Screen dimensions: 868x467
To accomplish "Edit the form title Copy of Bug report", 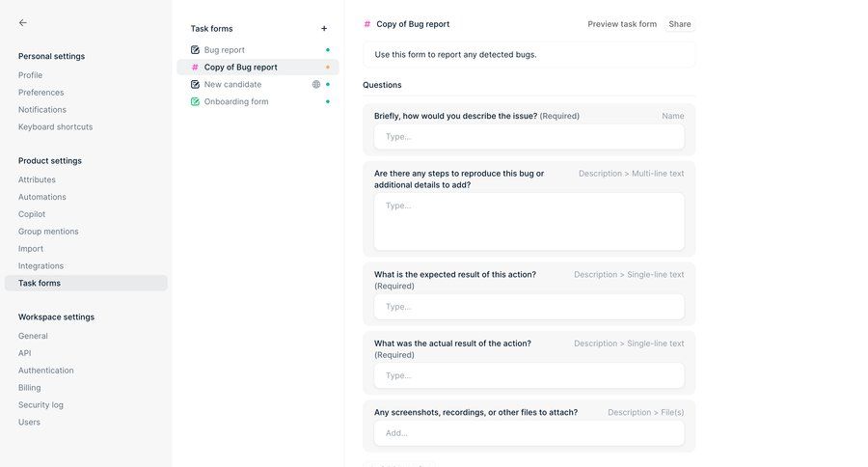I will (413, 24).
